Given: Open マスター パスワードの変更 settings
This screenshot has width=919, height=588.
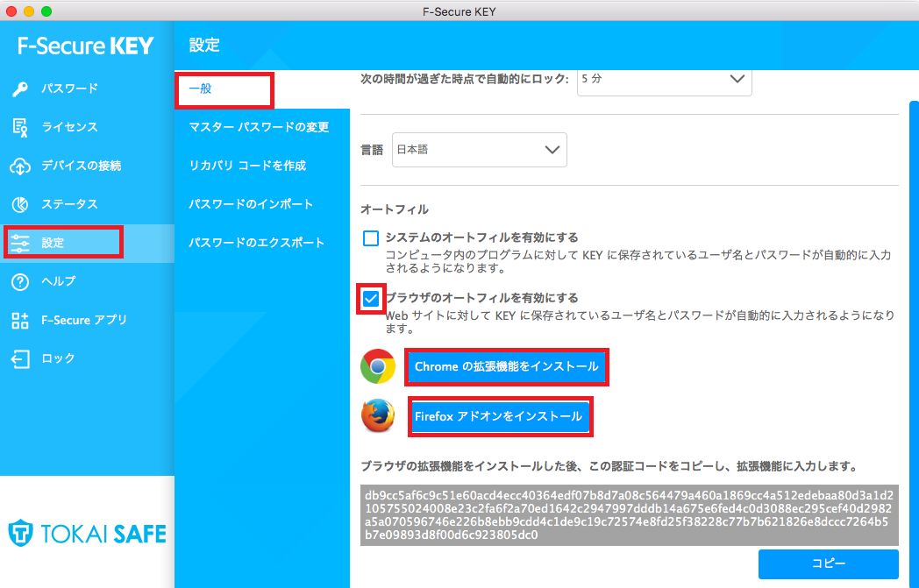Looking at the screenshot, I should pos(262,127).
